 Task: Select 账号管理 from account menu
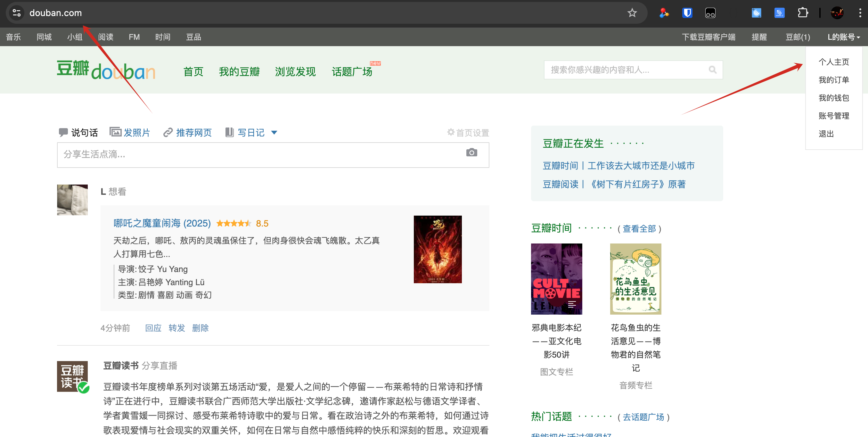[x=834, y=116]
